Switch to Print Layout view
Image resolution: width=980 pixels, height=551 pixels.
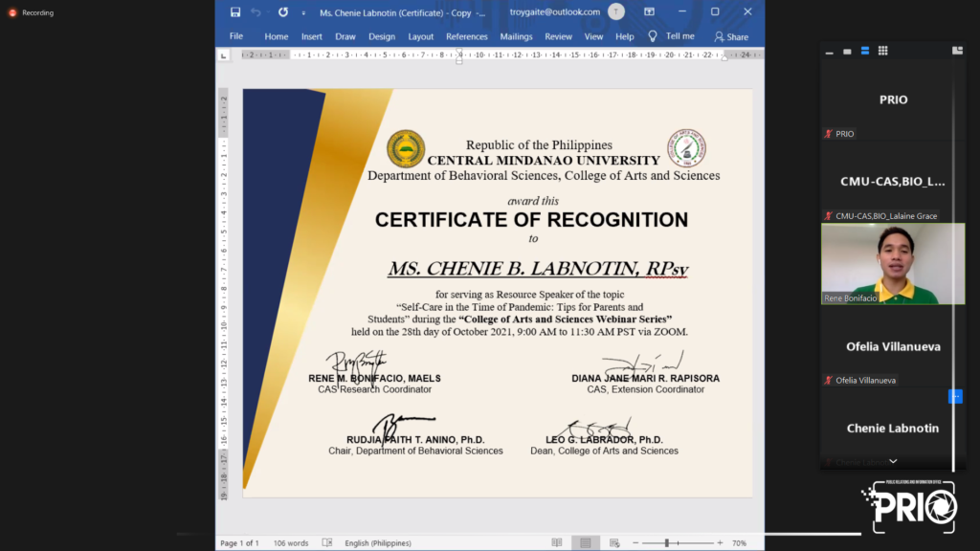585,542
